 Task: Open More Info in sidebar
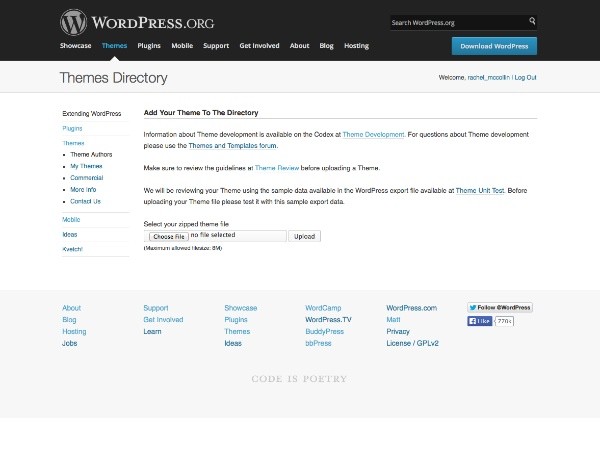pos(83,189)
